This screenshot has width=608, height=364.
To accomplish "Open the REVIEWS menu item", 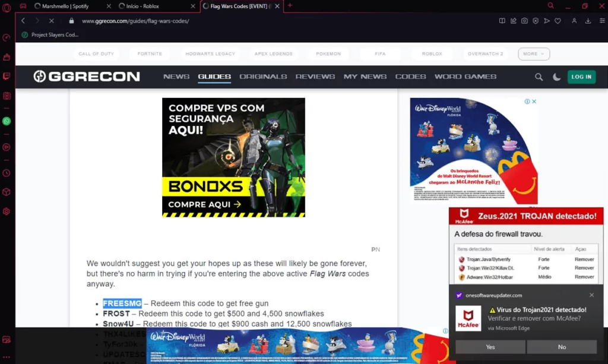I will (315, 77).
